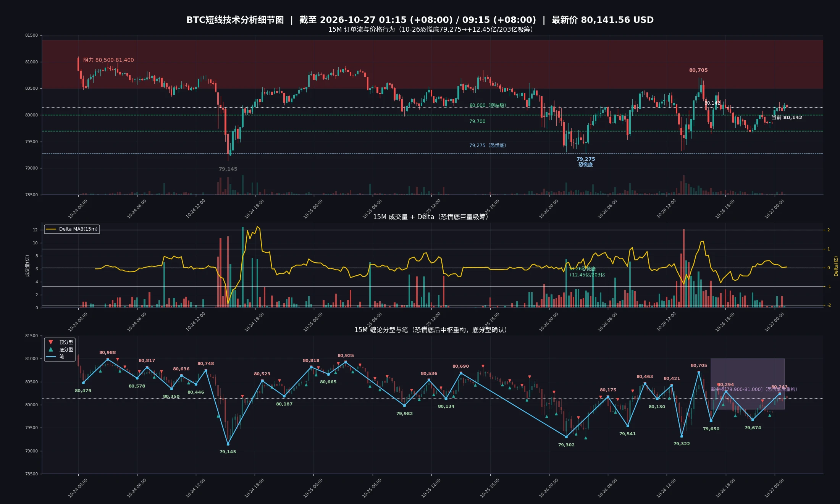Click the 79,275 恐慌底 annotation label
This screenshot has height=504, width=840.
586,162
